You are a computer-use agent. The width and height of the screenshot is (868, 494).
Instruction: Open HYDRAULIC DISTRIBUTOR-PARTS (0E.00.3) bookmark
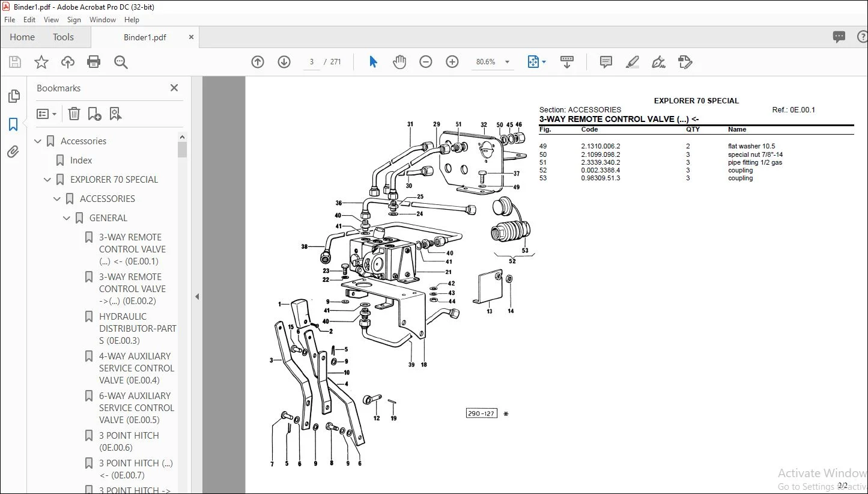pos(138,329)
